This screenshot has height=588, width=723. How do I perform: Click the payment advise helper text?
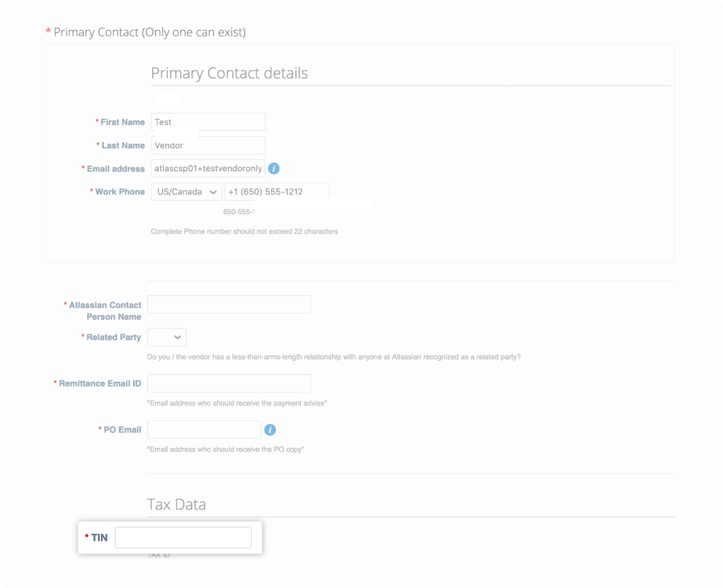237,403
